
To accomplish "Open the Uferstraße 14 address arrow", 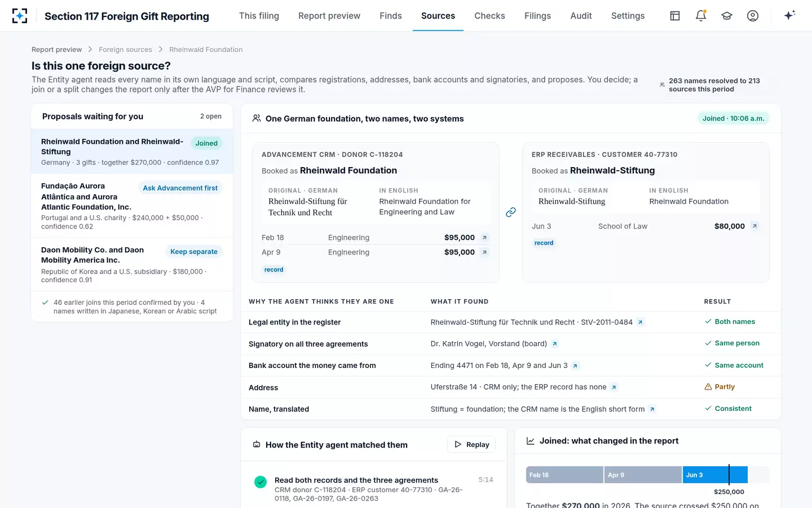I will (614, 387).
